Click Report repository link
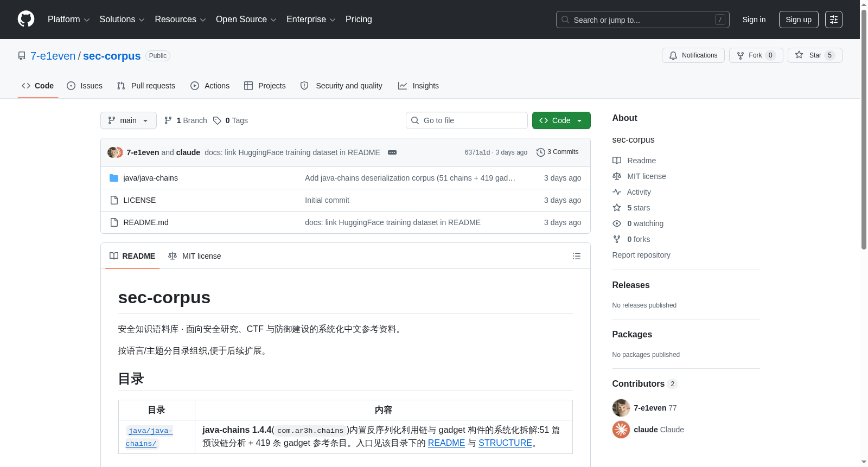Image resolution: width=868 pixels, height=467 pixels. tap(641, 255)
